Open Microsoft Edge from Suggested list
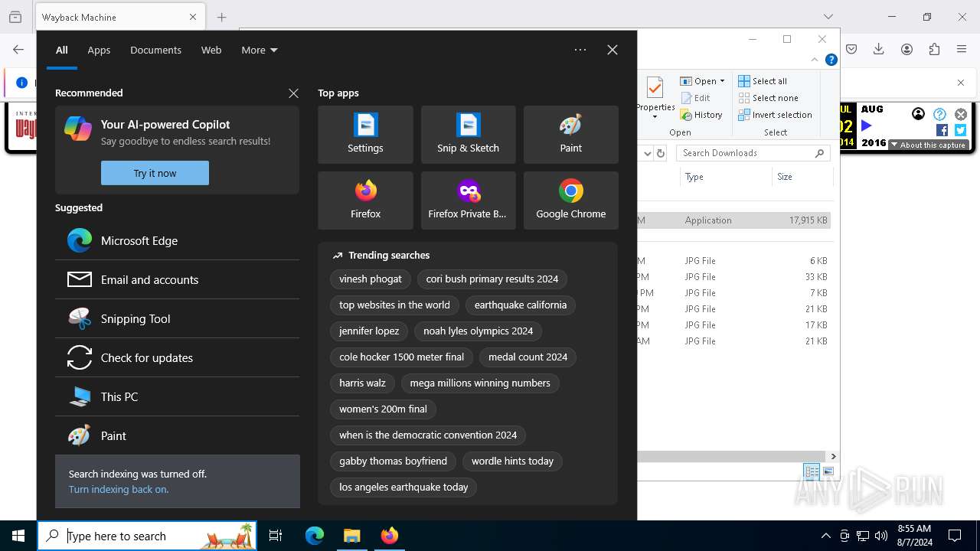980x551 pixels. click(177, 240)
